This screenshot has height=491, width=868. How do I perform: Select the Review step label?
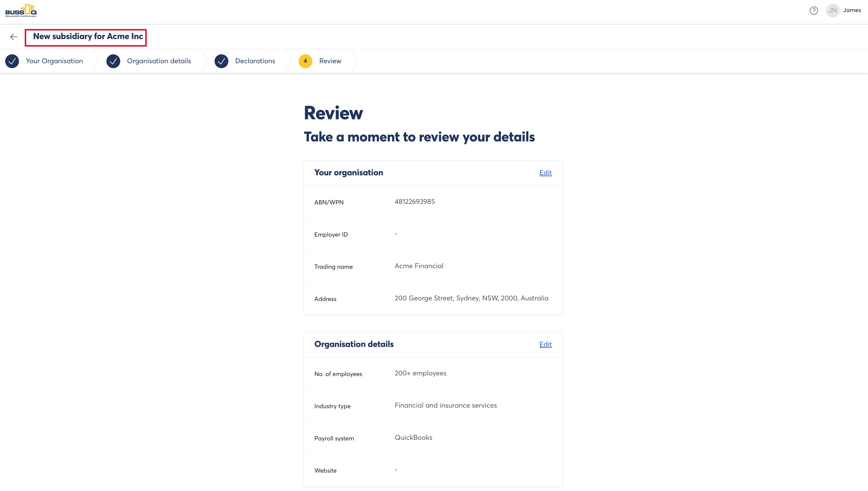pyautogui.click(x=330, y=61)
